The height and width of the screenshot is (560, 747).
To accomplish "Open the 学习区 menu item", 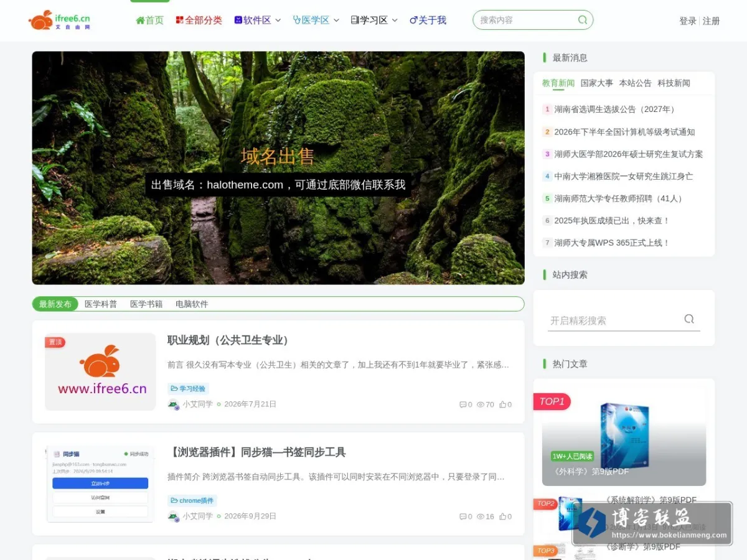I will coord(369,20).
